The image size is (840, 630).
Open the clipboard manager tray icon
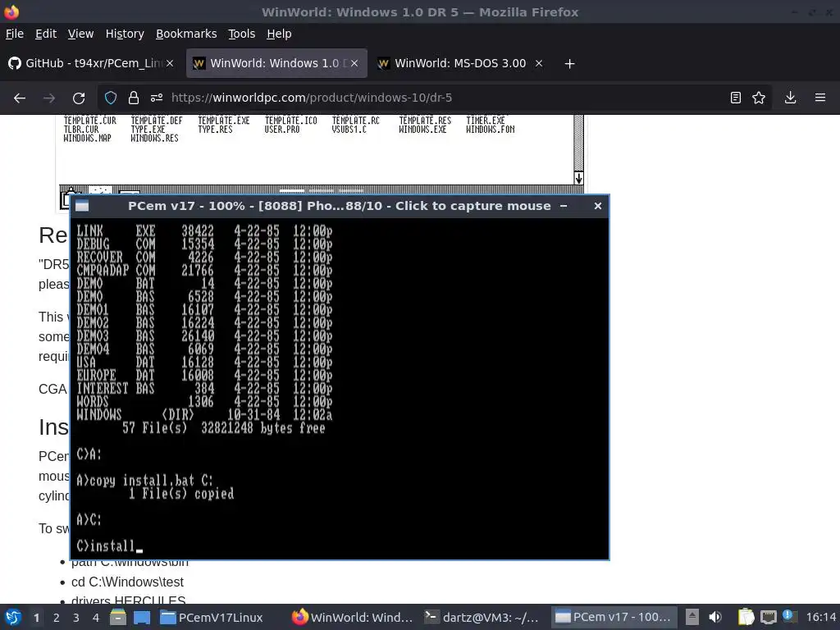(745, 617)
